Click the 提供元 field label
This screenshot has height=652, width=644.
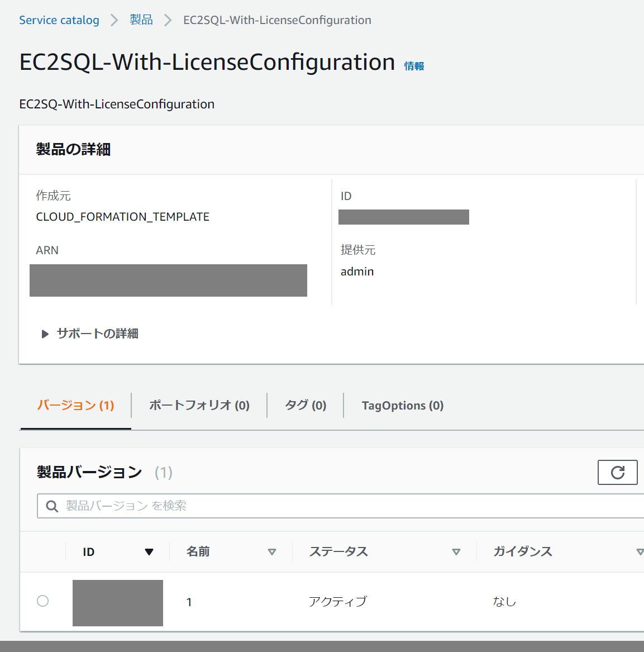tap(358, 250)
